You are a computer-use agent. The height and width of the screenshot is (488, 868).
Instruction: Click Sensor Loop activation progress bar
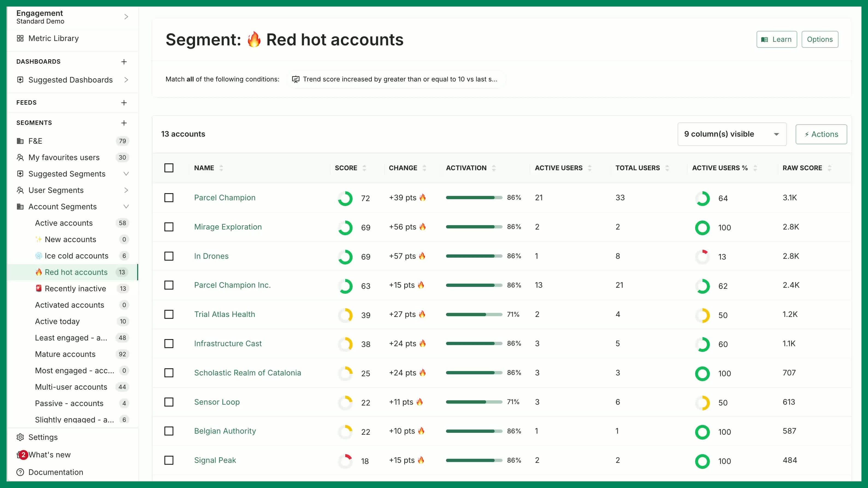click(x=474, y=402)
